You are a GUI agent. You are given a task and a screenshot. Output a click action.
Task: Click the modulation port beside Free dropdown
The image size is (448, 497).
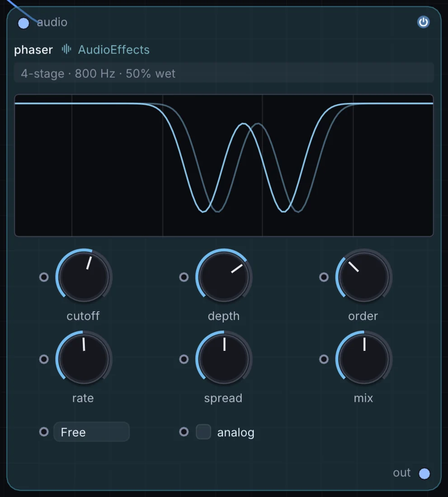tap(44, 431)
